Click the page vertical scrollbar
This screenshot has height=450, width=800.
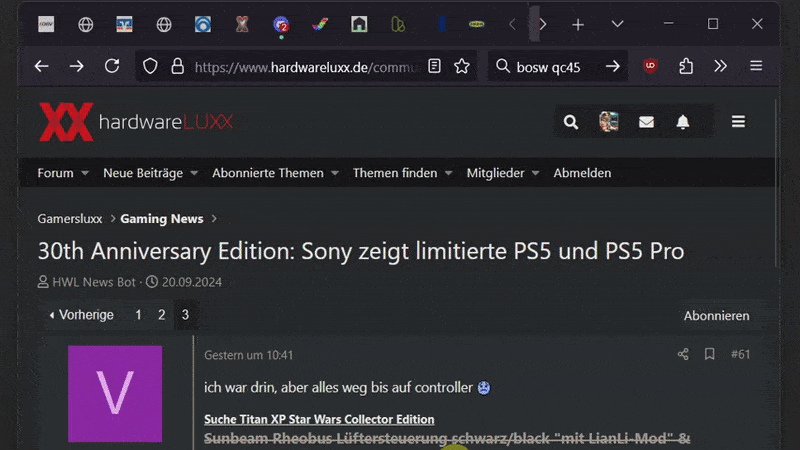(x=776, y=184)
